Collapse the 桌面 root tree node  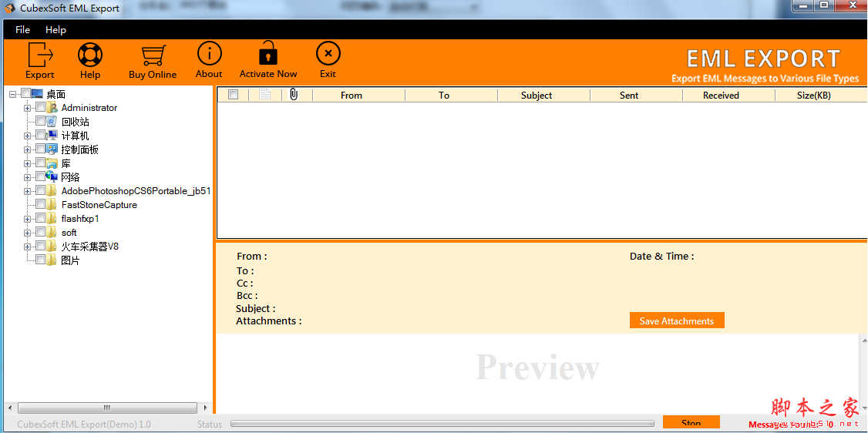13,94
